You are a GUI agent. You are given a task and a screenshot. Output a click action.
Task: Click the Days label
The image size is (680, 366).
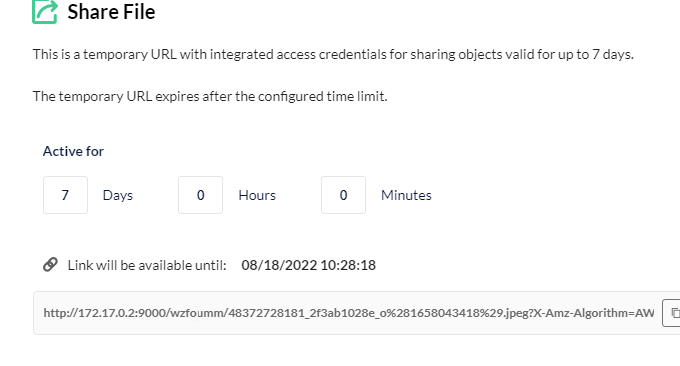click(118, 195)
